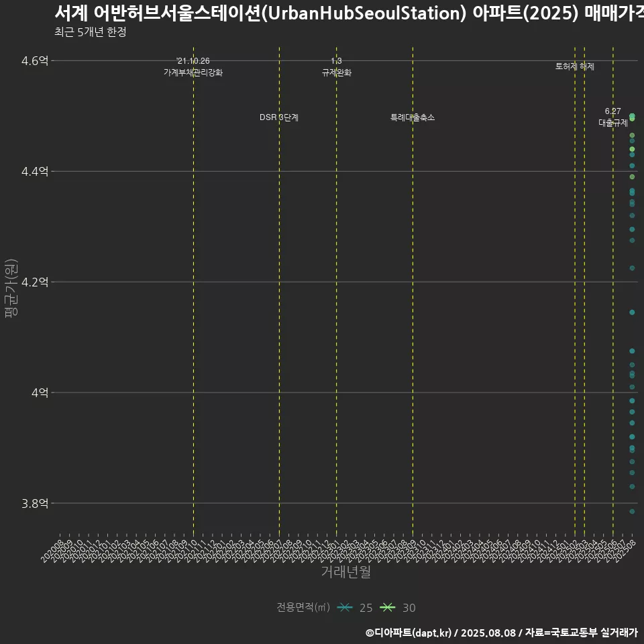Click the "토허제 해제" annotation

tap(575, 66)
